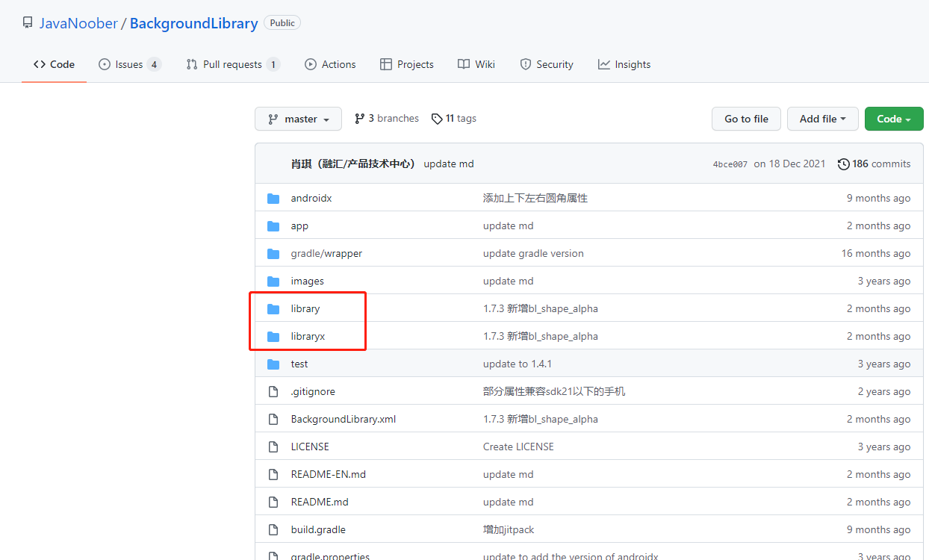This screenshot has width=929, height=560.
Task: Open commit message 添加上下左右圆角属性
Action: click(x=535, y=199)
